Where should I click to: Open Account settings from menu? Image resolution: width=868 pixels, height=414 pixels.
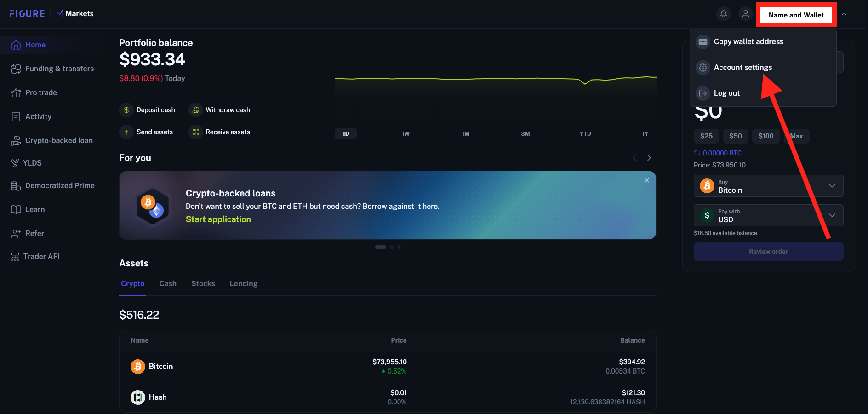(763, 67)
